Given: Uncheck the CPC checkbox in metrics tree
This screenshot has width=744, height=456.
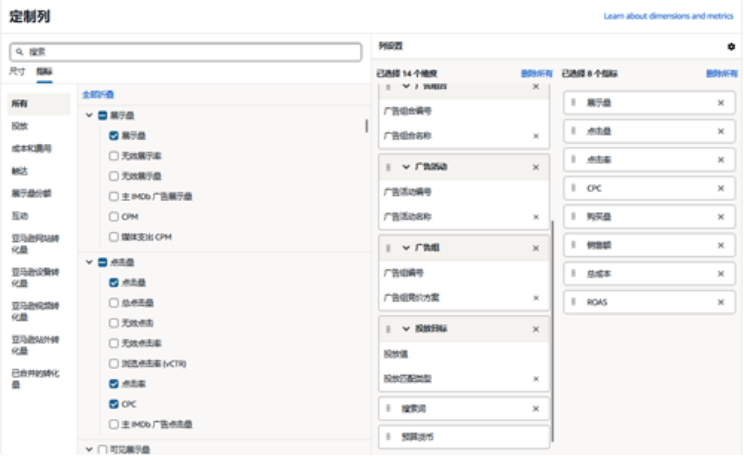Looking at the screenshot, I should pos(114,404).
